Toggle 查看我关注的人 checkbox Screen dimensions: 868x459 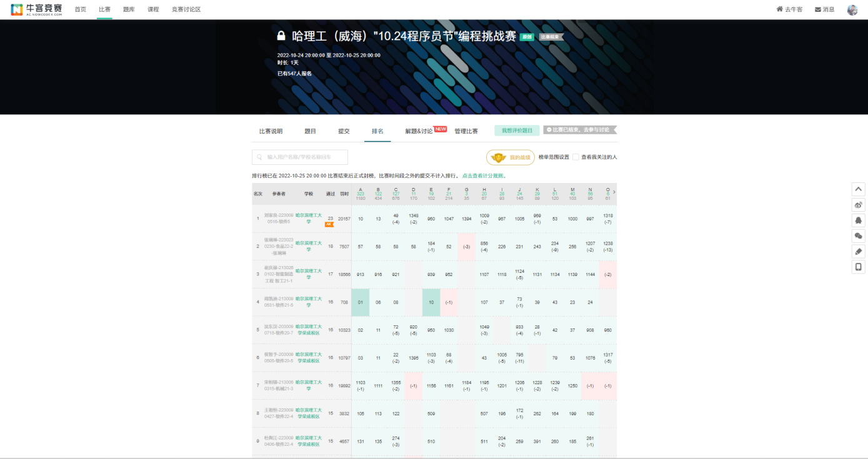[x=576, y=157]
